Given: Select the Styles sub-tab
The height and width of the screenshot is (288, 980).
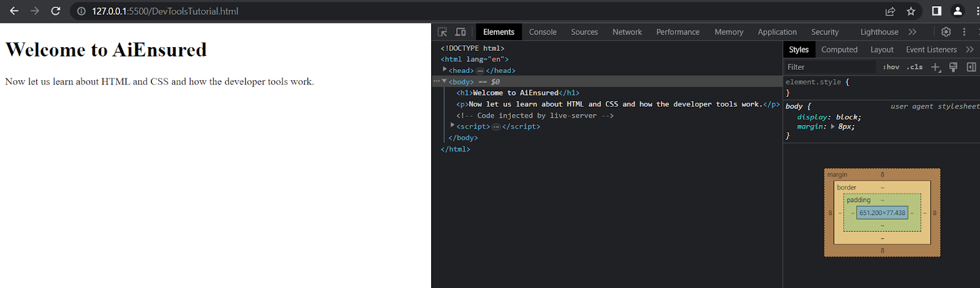Looking at the screenshot, I should coord(799,50).
